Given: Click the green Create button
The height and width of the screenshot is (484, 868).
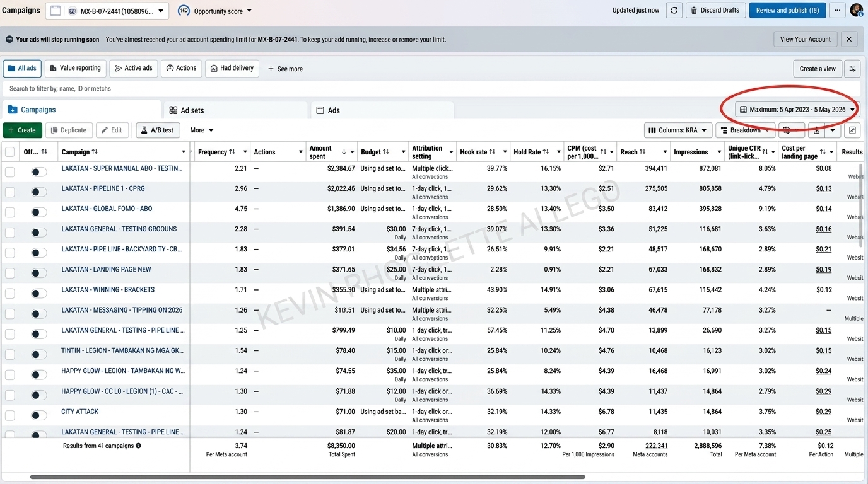Looking at the screenshot, I should click(x=22, y=130).
